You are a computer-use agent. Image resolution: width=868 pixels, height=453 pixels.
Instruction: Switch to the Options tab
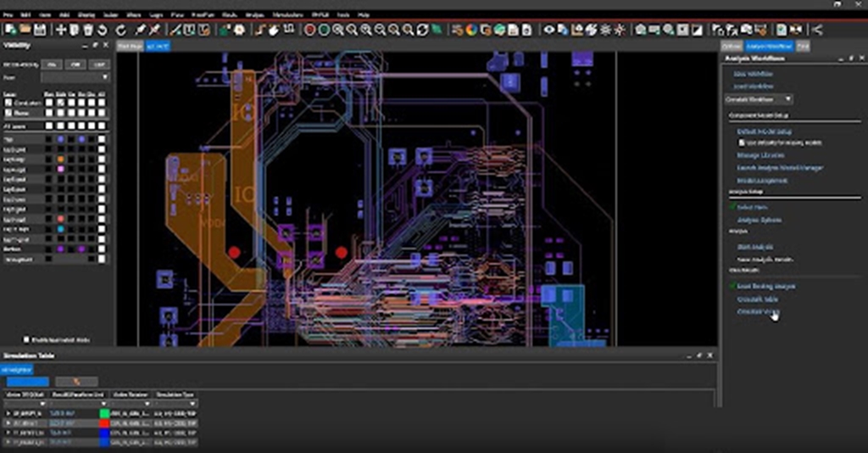coord(732,47)
